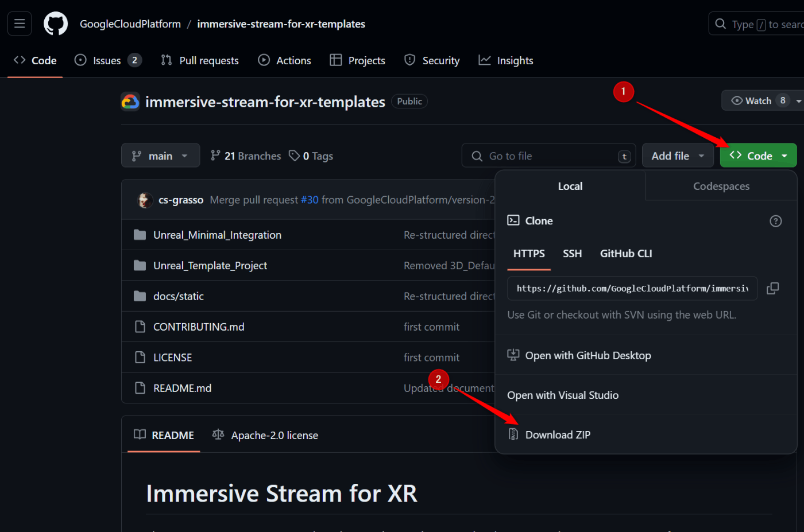This screenshot has height=532, width=804.
Task: Select the Apache-2.0 license tab
Action: pos(265,435)
